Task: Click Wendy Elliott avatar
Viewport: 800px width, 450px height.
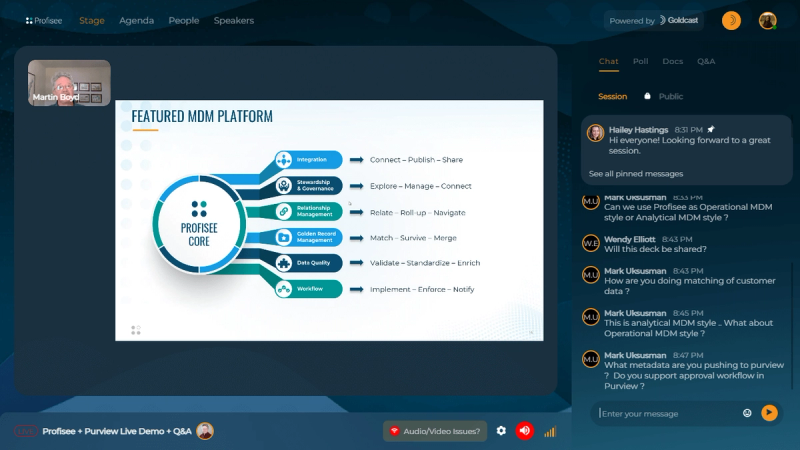Action: point(591,243)
